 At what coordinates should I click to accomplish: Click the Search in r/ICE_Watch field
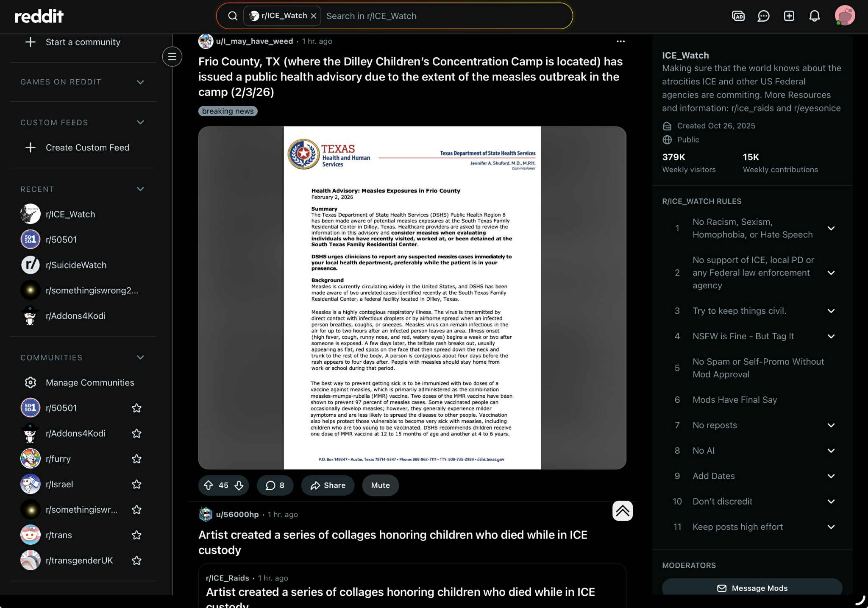(x=445, y=16)
